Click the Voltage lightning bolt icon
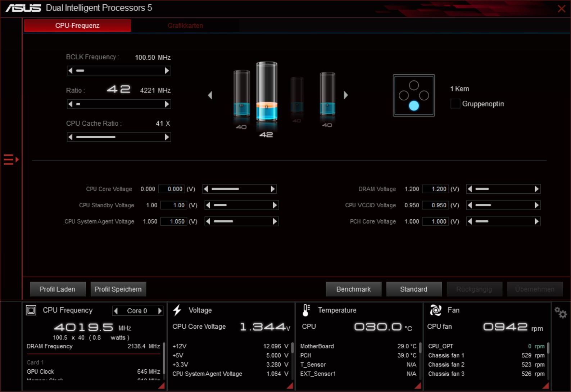Screen dimensions: 571x392 tap(177, 310)
